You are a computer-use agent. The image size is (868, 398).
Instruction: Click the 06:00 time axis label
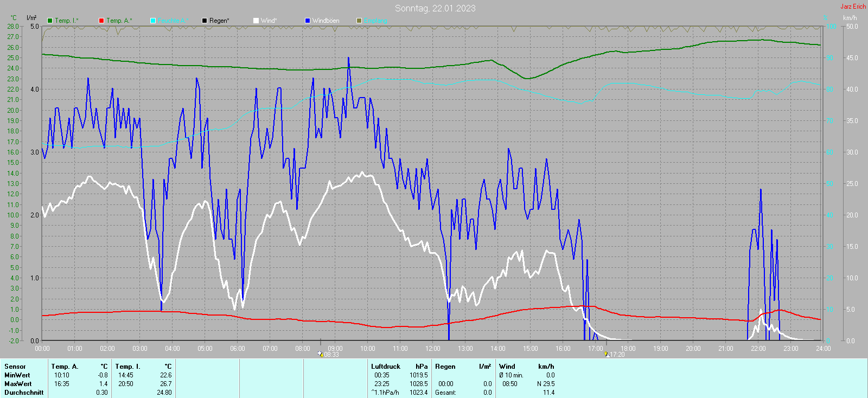click(x=238, y=349)
